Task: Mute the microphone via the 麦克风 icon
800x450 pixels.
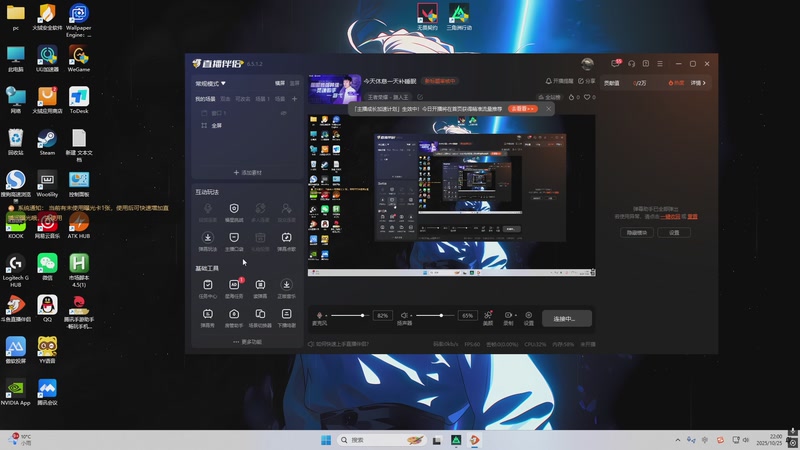Action: pos(319,315)
